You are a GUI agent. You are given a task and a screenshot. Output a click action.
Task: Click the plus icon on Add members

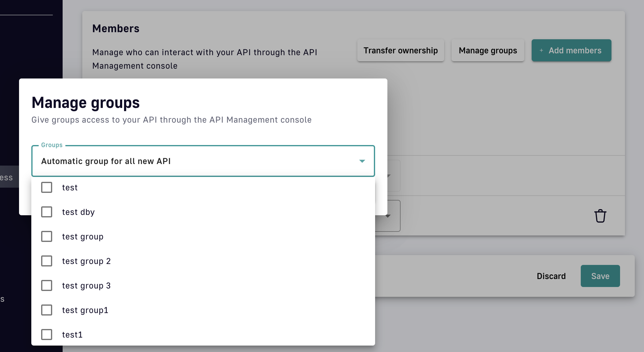tap(541, 50)
